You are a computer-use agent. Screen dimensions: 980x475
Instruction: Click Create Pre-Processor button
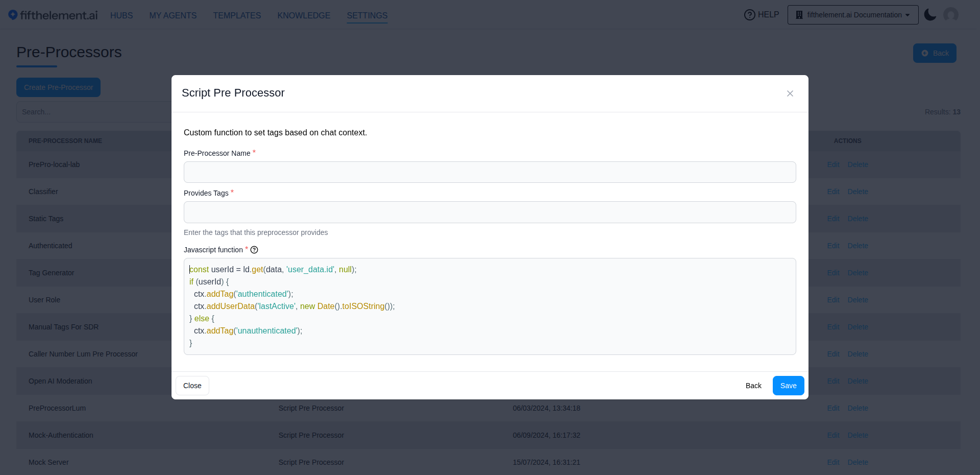(58, 87)
